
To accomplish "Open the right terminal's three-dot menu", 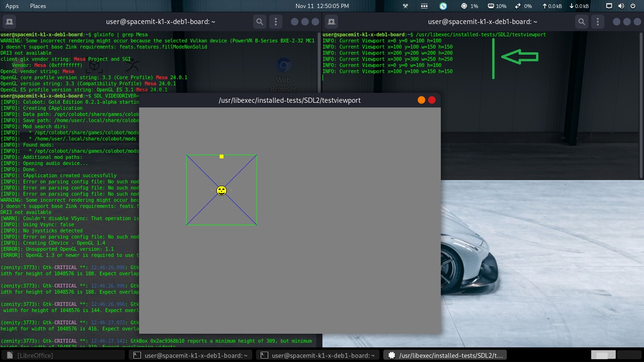I will coord(598,22).
